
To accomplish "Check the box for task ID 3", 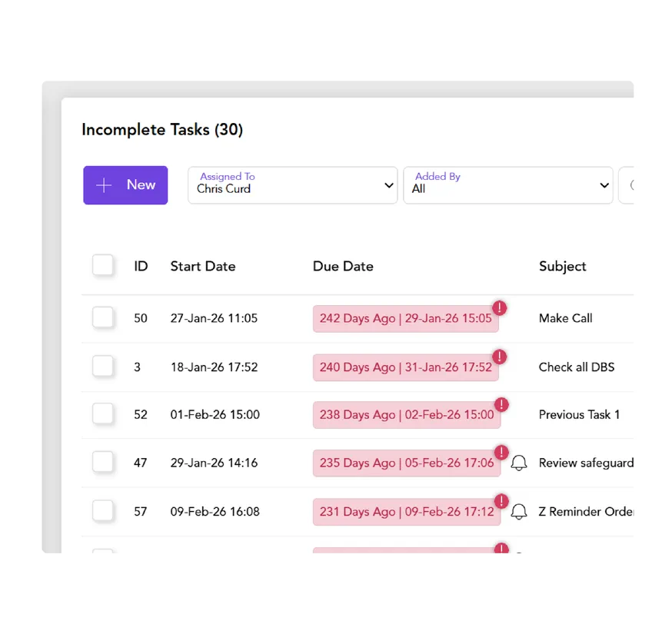I will click(103, 366).
